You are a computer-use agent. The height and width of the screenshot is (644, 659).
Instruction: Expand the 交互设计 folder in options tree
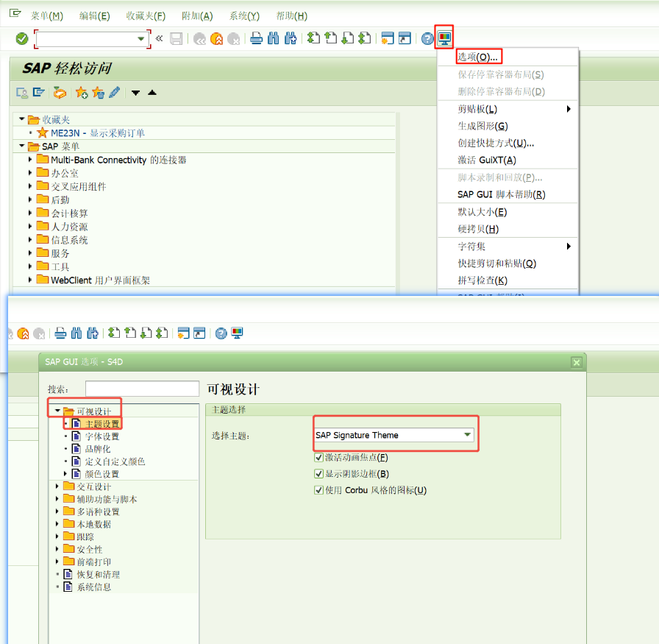click(x=57, y=486)
